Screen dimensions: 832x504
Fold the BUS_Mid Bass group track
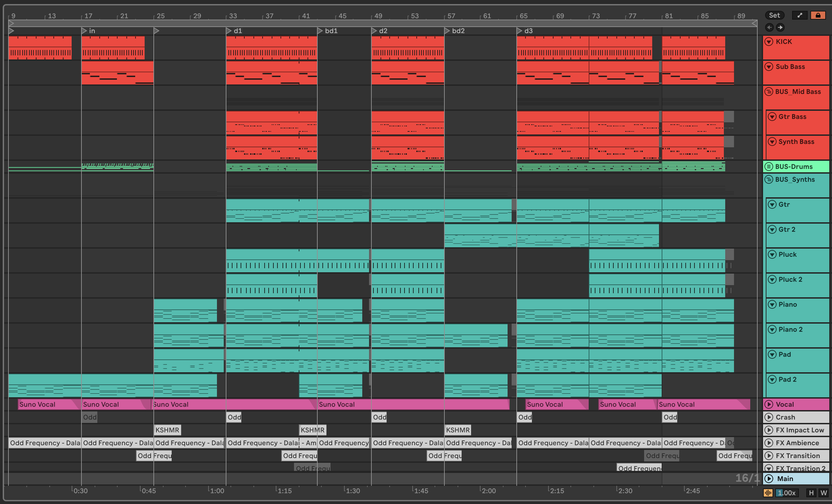tap(769, 92)
